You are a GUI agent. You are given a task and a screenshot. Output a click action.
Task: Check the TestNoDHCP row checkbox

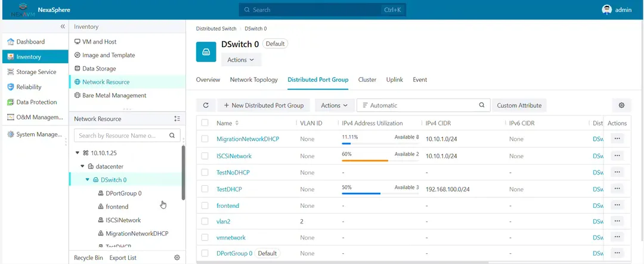(205, 173)
